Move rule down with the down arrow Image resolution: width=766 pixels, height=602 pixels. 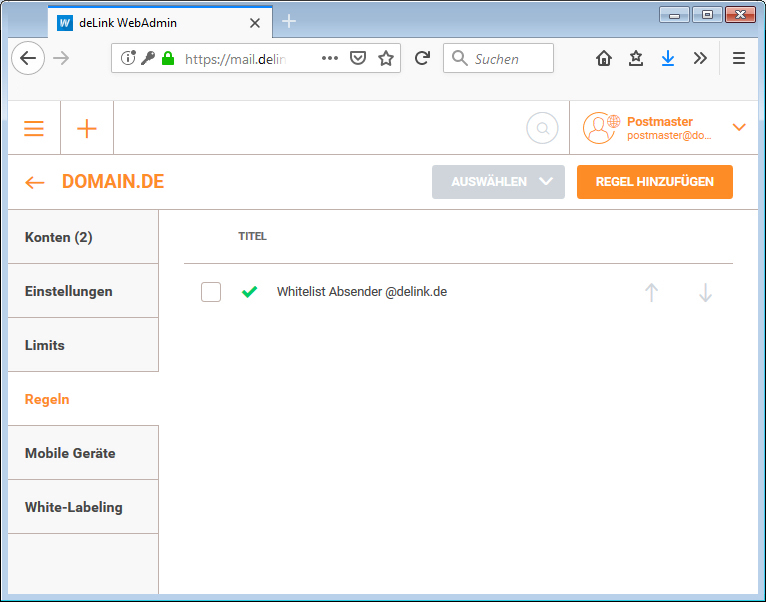(705, 292)
